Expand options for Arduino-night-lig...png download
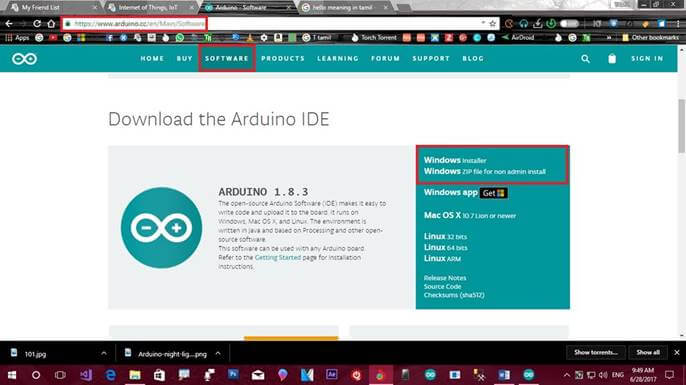686x385 pixels. [x=218, y=353]
